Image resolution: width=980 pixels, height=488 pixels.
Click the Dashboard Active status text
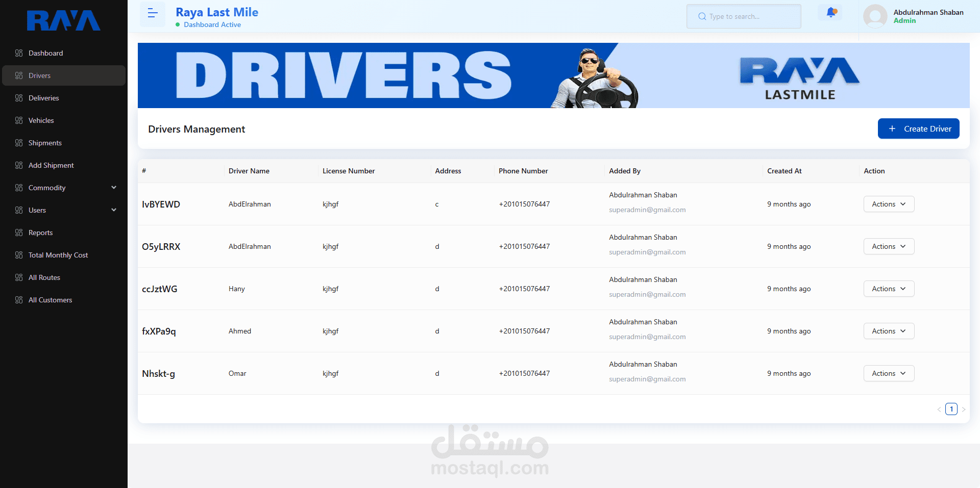(212, 24)
